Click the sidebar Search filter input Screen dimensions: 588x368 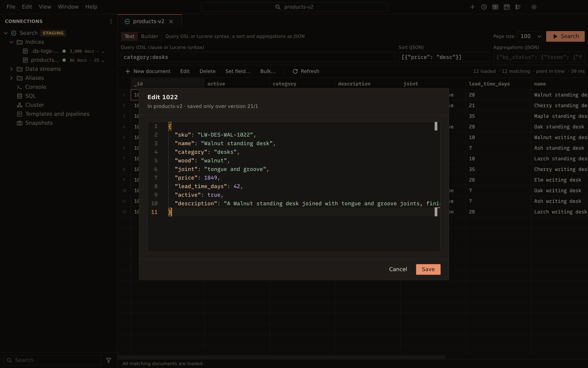click(x=52, y=360)
